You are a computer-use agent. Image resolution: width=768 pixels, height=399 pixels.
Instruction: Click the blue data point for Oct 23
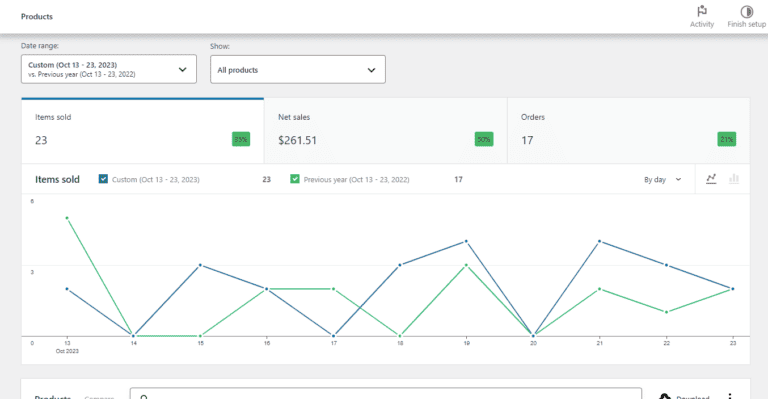click(x=733, y=289)
